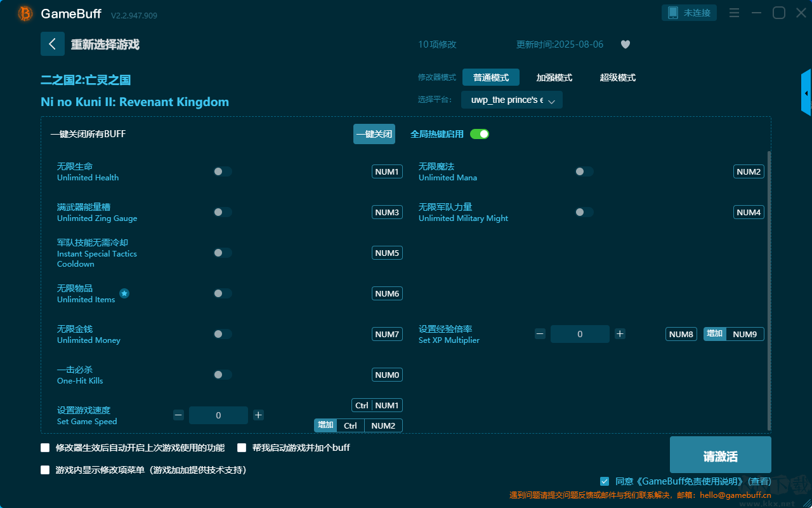Click the NUM0 hotkey for One-Hit Kills
The image size is (812, 508).
pos(387,375)
